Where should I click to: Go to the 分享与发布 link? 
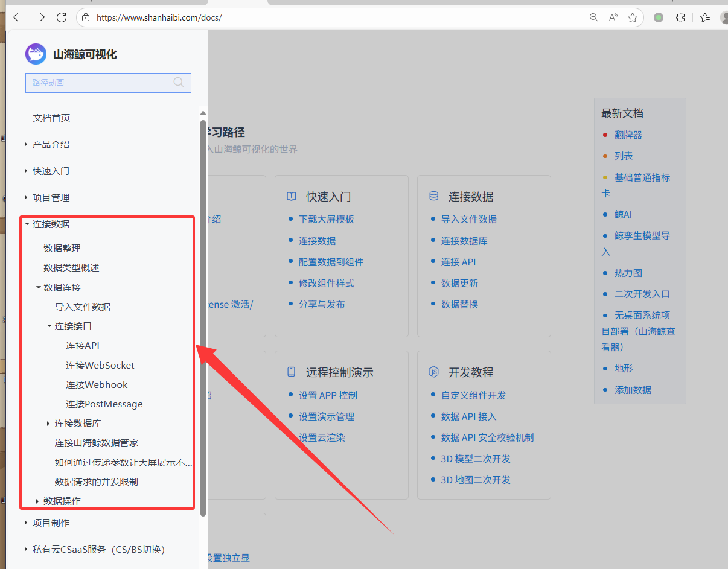[322, 304]
